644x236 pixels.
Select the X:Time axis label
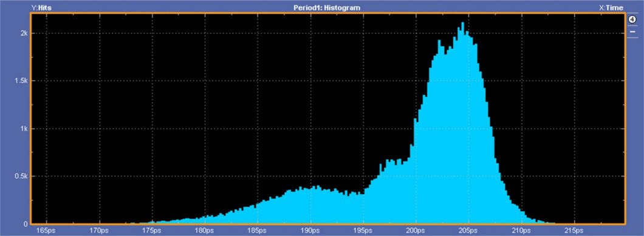coord(612,7)
